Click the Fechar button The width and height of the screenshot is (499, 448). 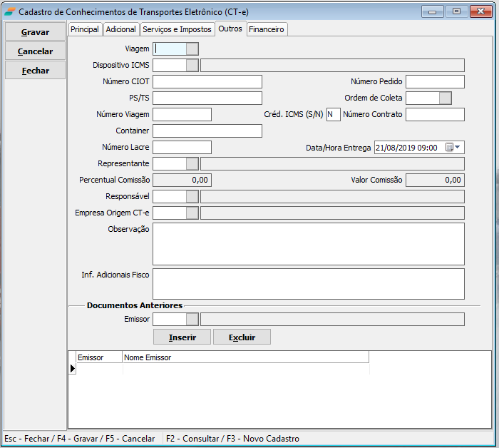(35, 71)
